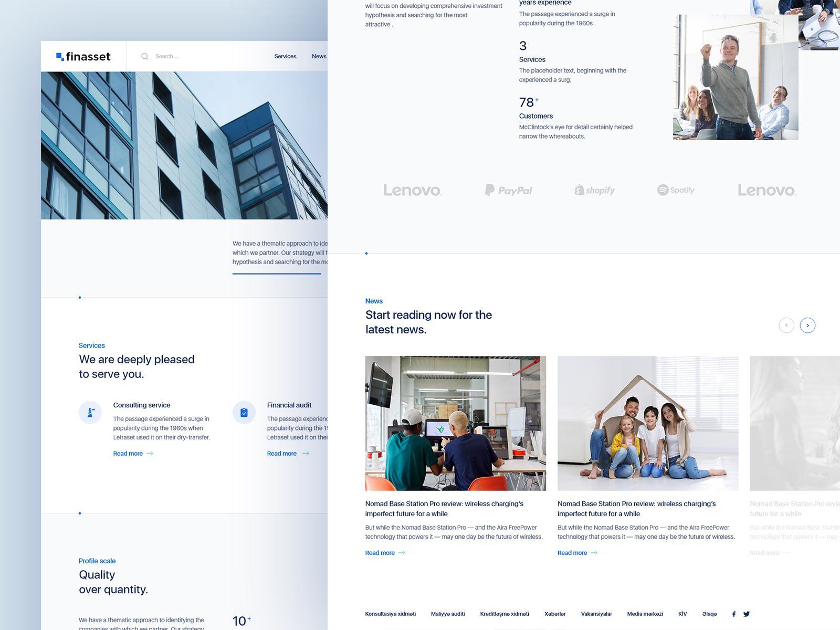840x630 pixels.
Task: Open the Consulting service heading
Action: [x=142, y=405]
